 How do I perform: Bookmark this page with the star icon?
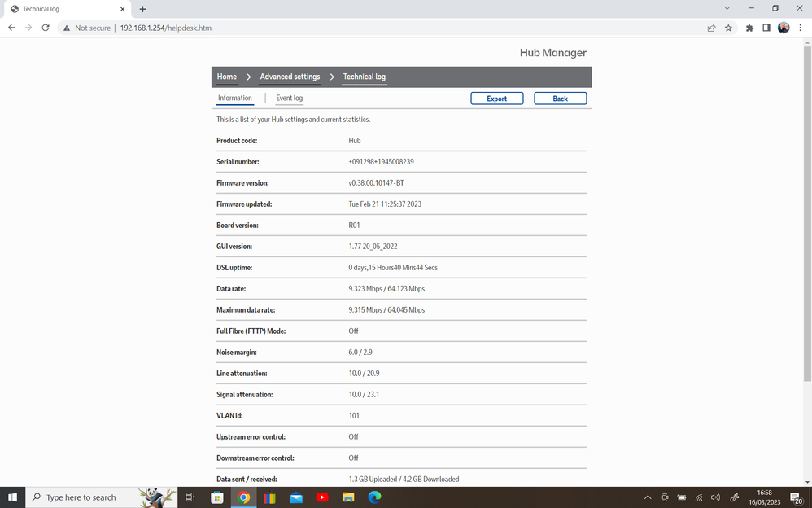coord(728,28)
